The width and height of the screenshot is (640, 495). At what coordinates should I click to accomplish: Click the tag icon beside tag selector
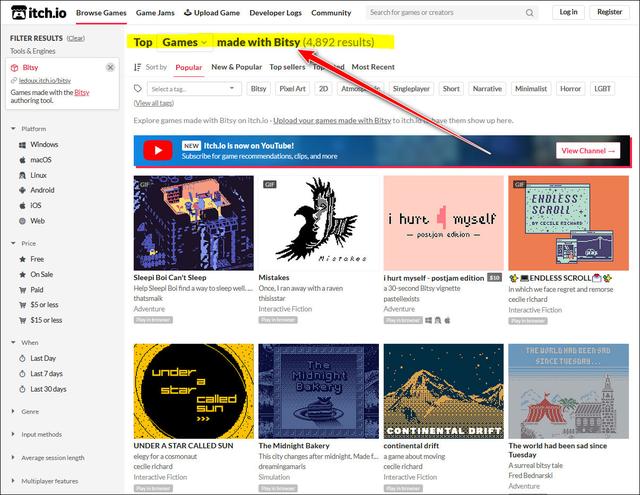138,89
